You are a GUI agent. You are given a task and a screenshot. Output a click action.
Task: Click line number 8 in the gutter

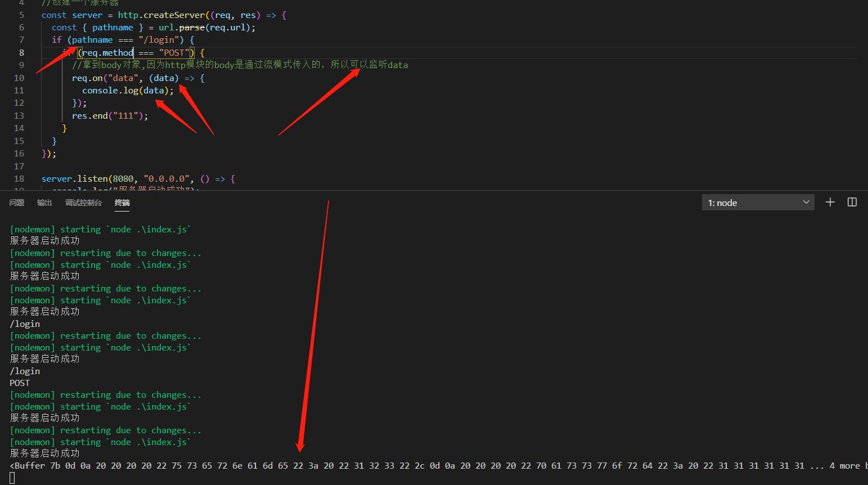pos(21,52)
